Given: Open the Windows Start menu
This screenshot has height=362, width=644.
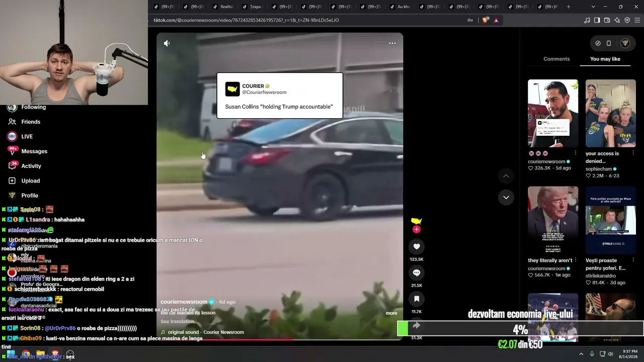Looking at the screenshot, I should click(x=11, y=354).
